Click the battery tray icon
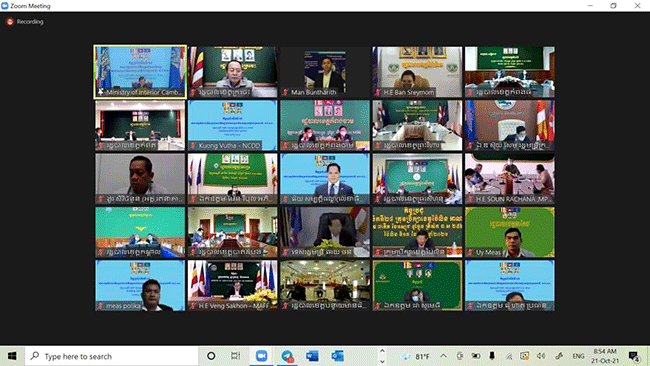This screenshot has height=366, width=650. tap(476, 356)
